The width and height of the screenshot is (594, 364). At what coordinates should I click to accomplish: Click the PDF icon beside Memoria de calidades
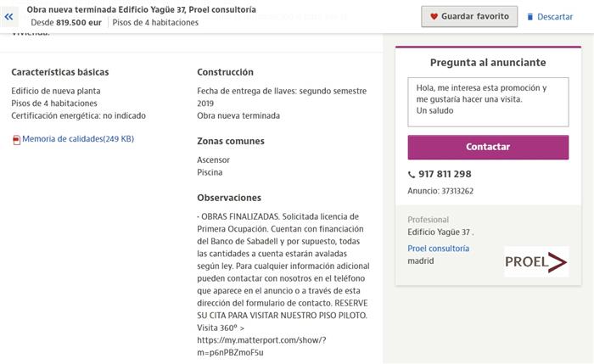point(16,140)
